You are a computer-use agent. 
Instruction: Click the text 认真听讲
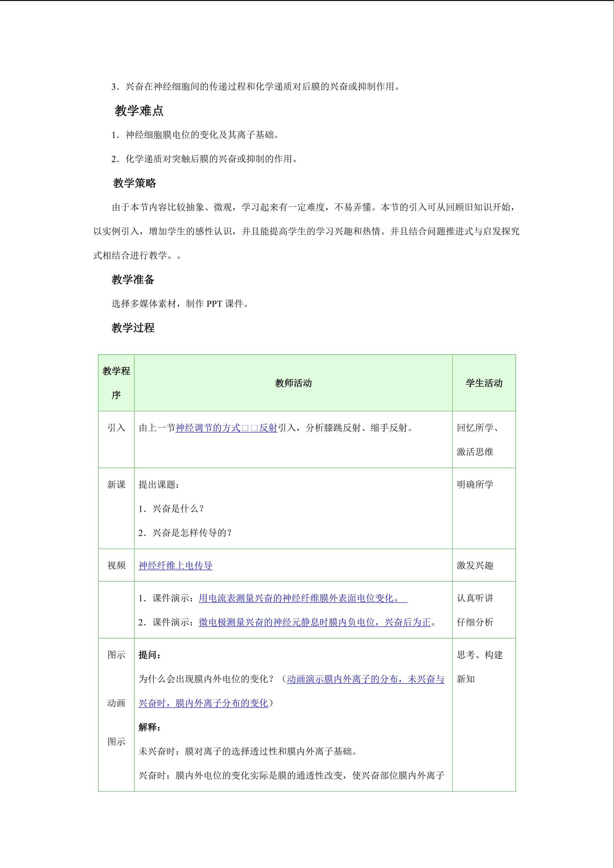pyautogui.click(x=475, y=598)
